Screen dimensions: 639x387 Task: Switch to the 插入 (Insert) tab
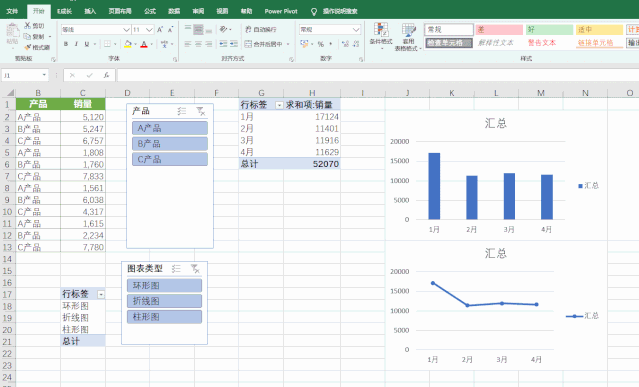click(x=90, y=11)
